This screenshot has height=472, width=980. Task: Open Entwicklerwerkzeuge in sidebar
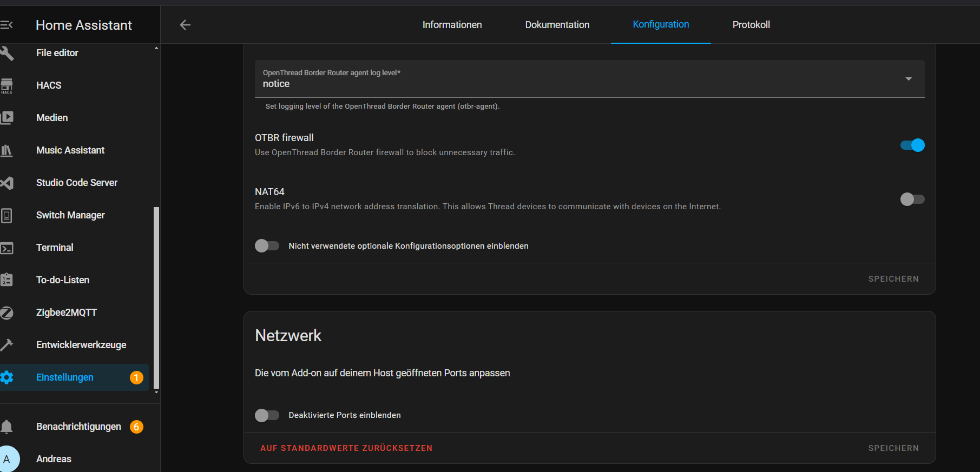coord(75,345)
